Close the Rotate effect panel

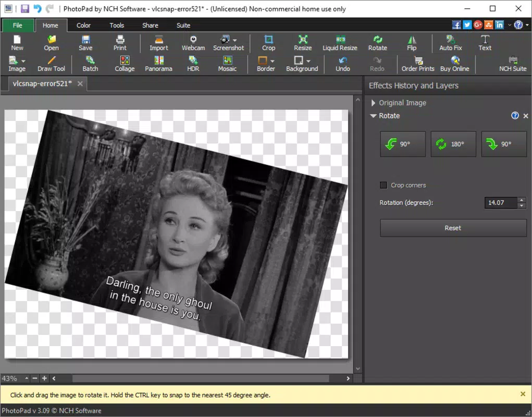coord(526,116)
